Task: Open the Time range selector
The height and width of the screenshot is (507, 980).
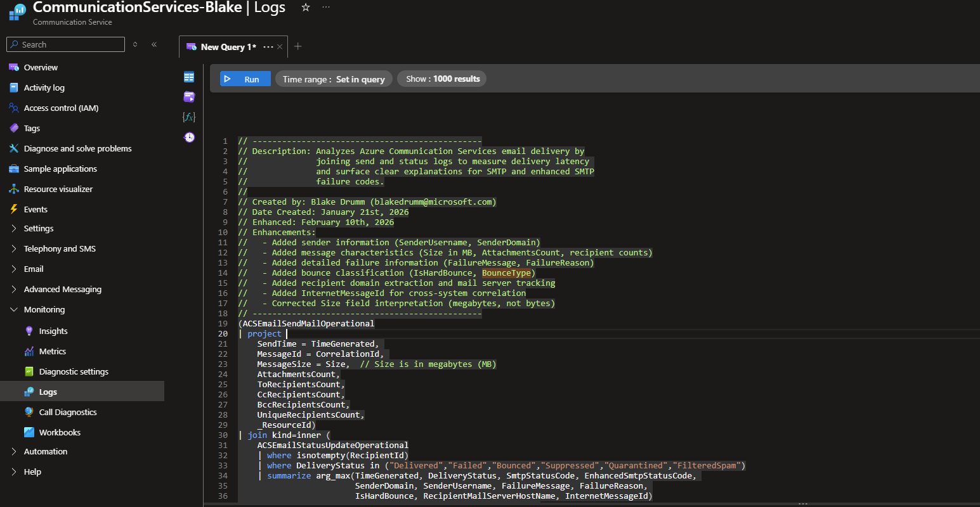Action: tap(334, 79)
